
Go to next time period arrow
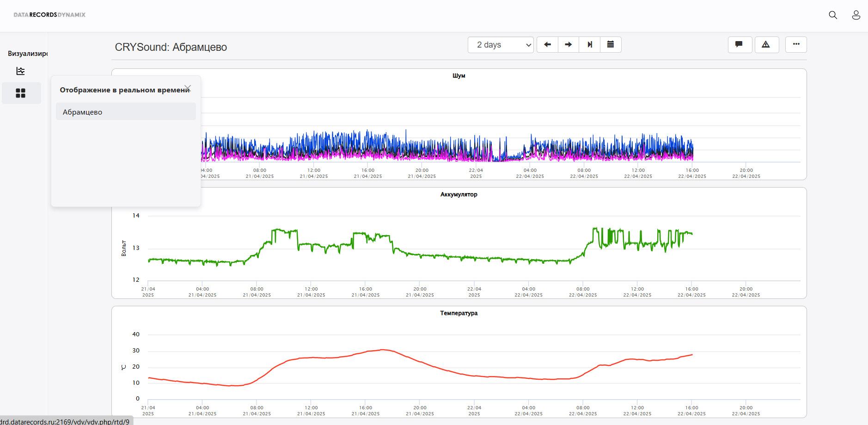(568, 45)
